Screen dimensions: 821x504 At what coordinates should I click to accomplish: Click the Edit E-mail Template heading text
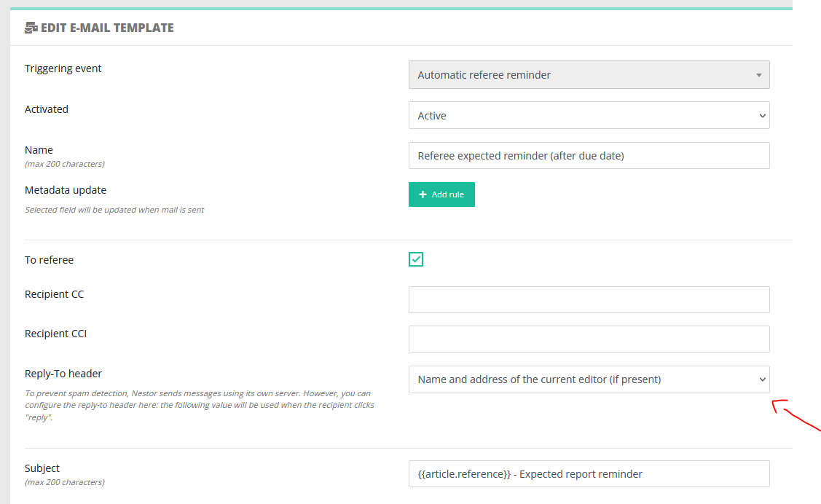tap(107, 28)
